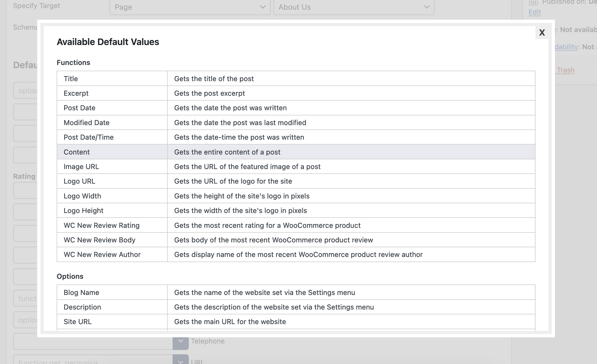This screenshot has height=364, width=597.
Task: Select the Logo Height function row
Action: click(x=296, y=211)
